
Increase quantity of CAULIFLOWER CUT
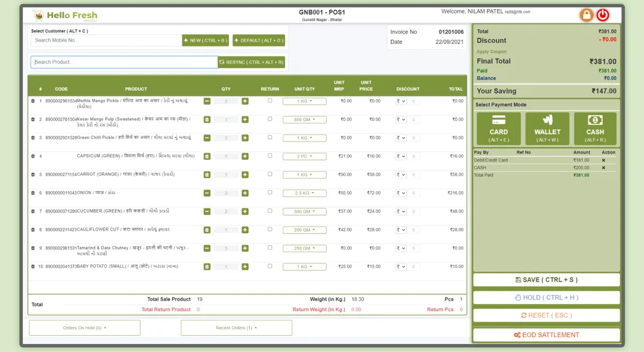click(245, 230)
